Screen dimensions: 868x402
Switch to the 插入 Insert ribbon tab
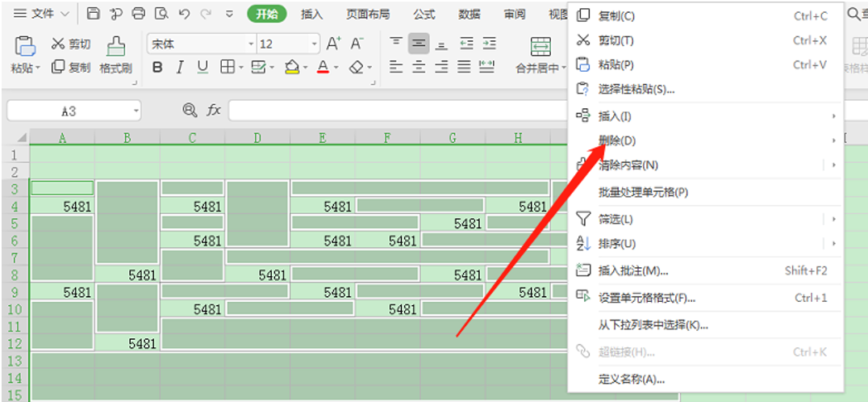[x=311, y=15]
